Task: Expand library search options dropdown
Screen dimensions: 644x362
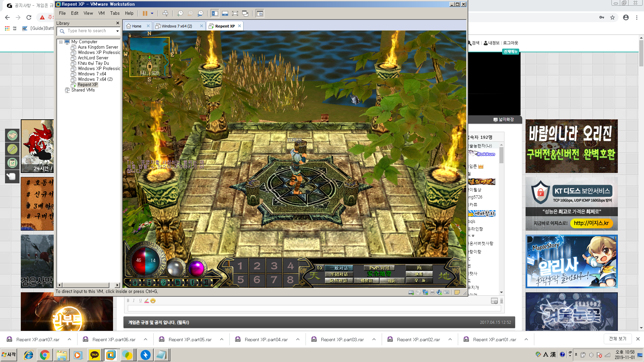Action: [x=117, y=31]
